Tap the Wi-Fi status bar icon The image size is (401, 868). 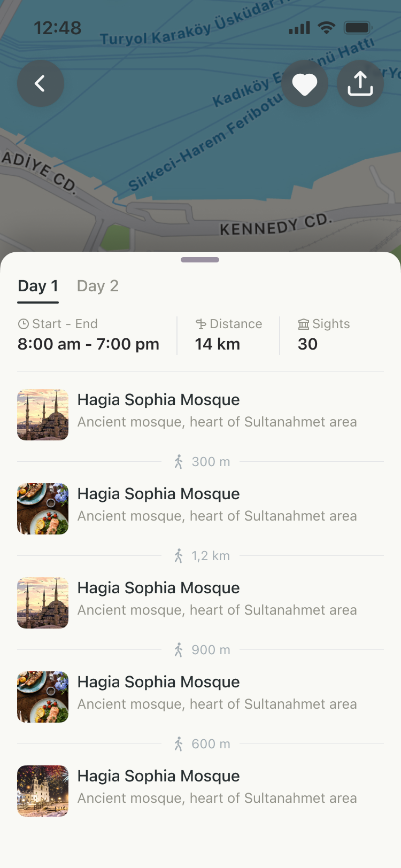click(x=326, y=28)
